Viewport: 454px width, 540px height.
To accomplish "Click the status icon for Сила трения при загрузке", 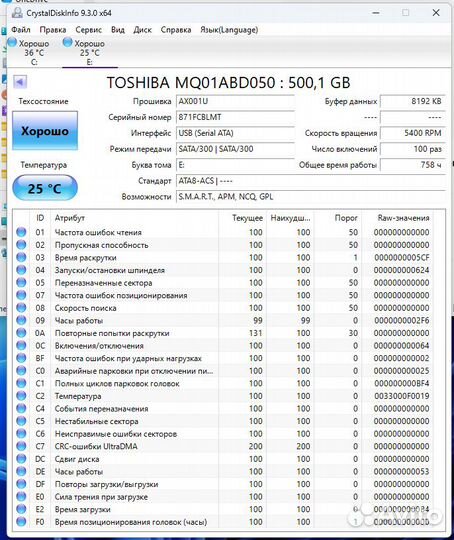I will 21,497.
